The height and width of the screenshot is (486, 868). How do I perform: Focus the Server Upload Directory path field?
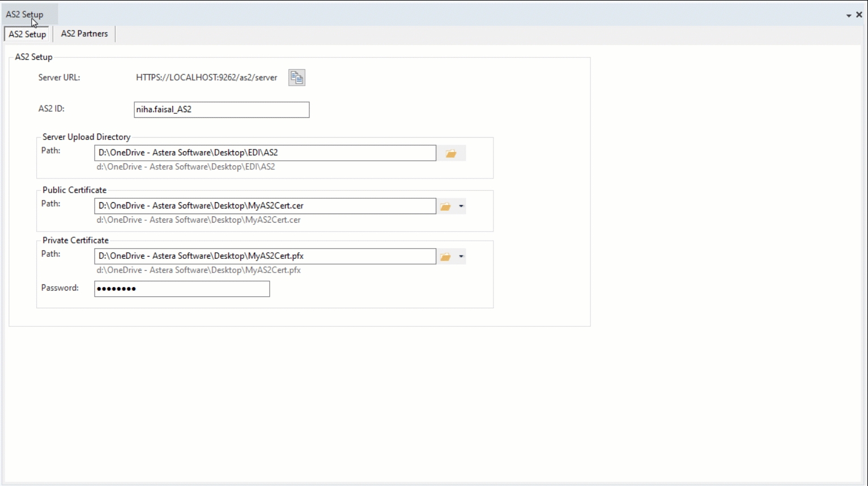265,153
